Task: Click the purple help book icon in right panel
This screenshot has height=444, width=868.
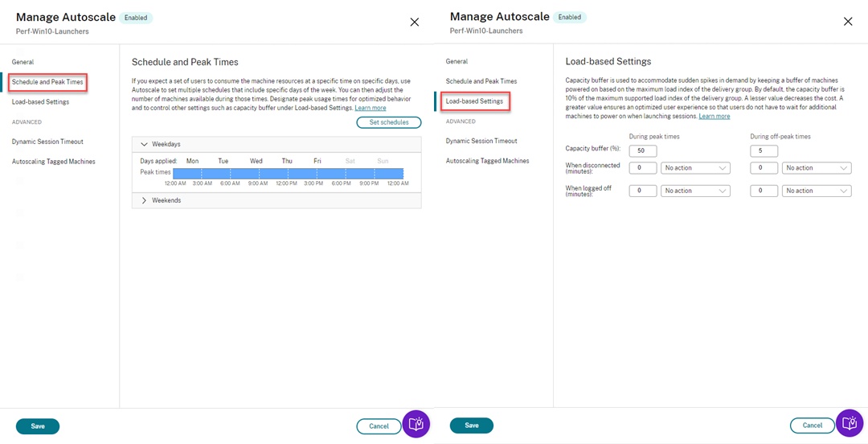Action: (850, 423)
